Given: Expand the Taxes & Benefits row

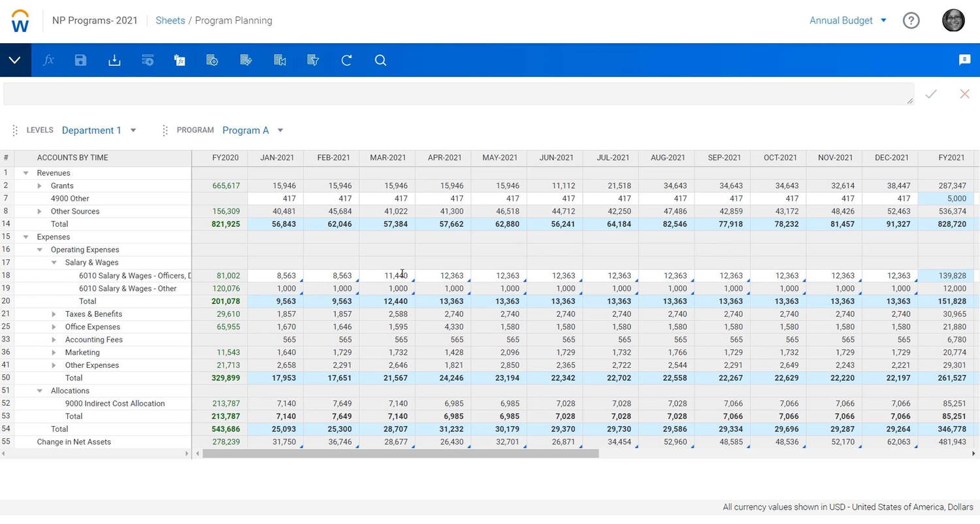Looking at the screenshot, I should (55, 314).
